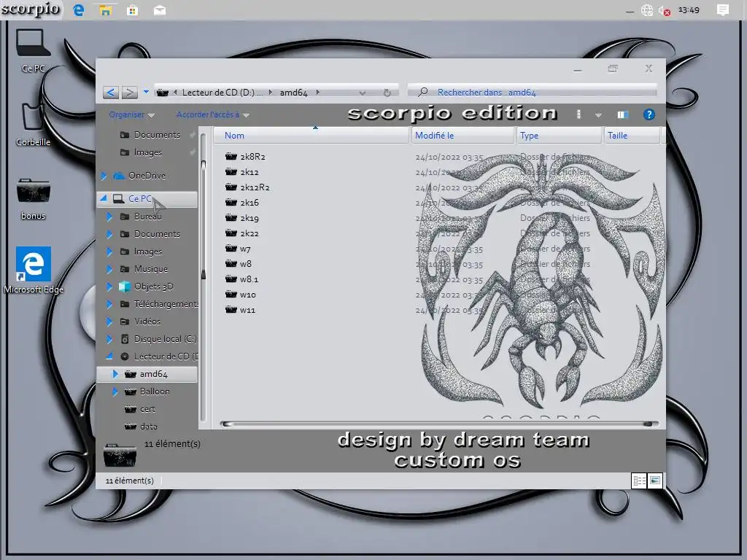
Task: Open help with the question mark icon
Action: 649,114
